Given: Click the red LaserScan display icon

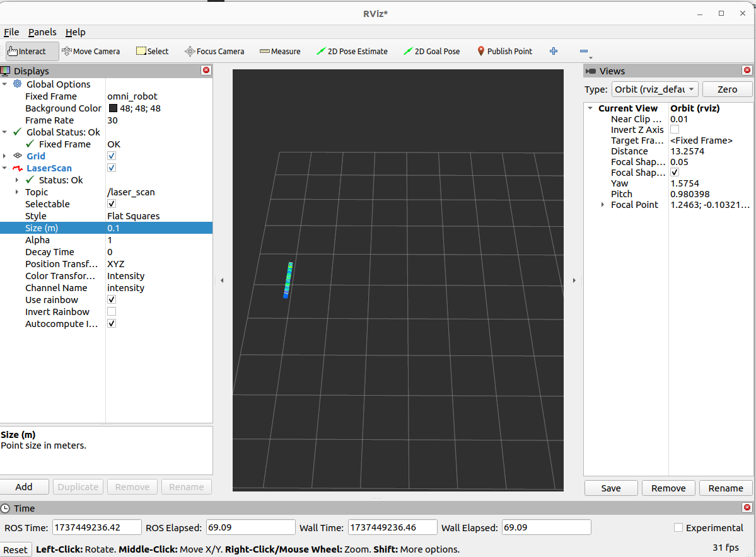Looking at the screenshot, I should pyautogui.click(x=18, y=168).
